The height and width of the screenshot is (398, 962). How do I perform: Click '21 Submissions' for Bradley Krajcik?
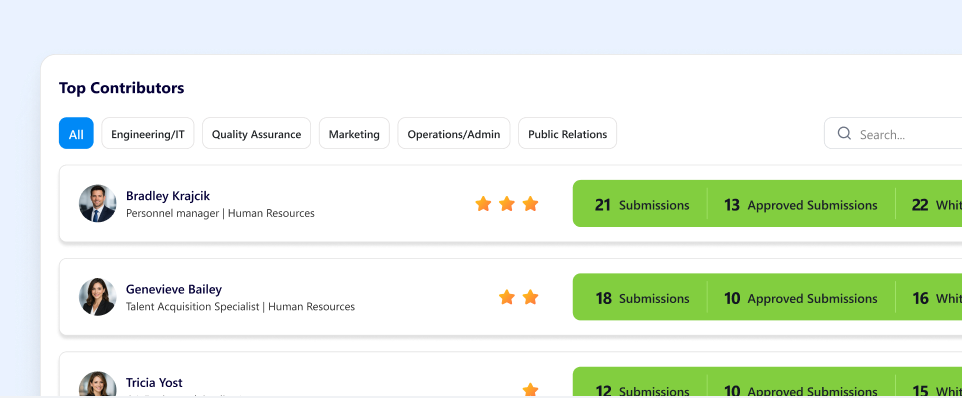(x=642, y=205)
